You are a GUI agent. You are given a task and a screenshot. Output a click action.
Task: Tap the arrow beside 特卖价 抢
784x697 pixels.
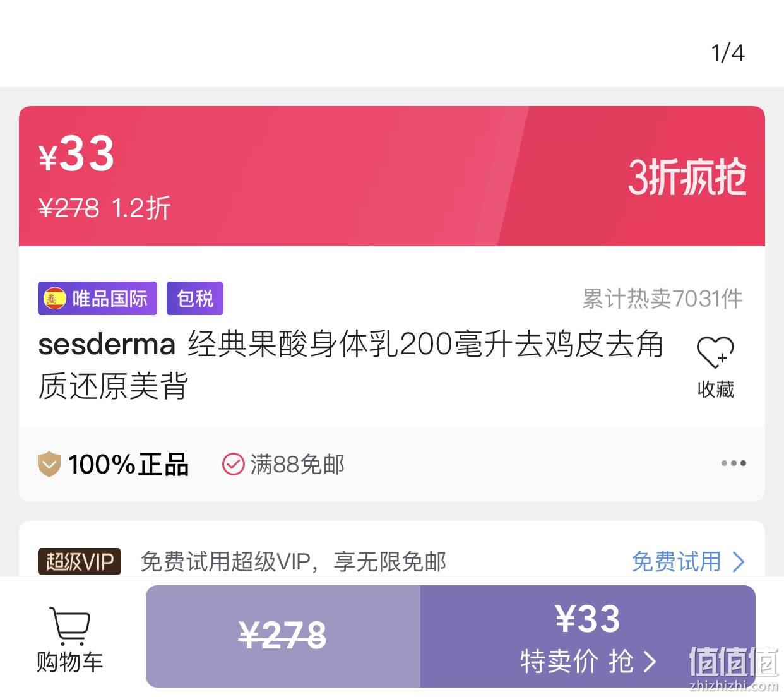tap(650, 662)
